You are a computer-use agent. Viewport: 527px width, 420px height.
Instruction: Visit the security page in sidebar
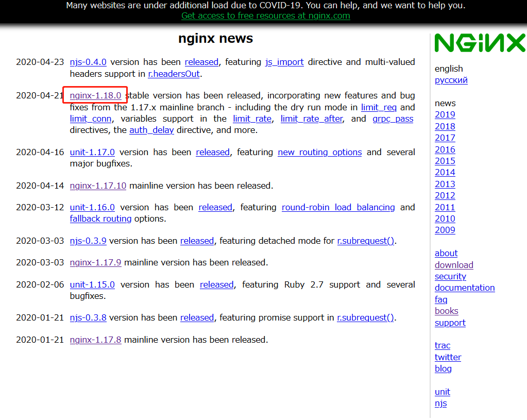click(x=450, y=276)
